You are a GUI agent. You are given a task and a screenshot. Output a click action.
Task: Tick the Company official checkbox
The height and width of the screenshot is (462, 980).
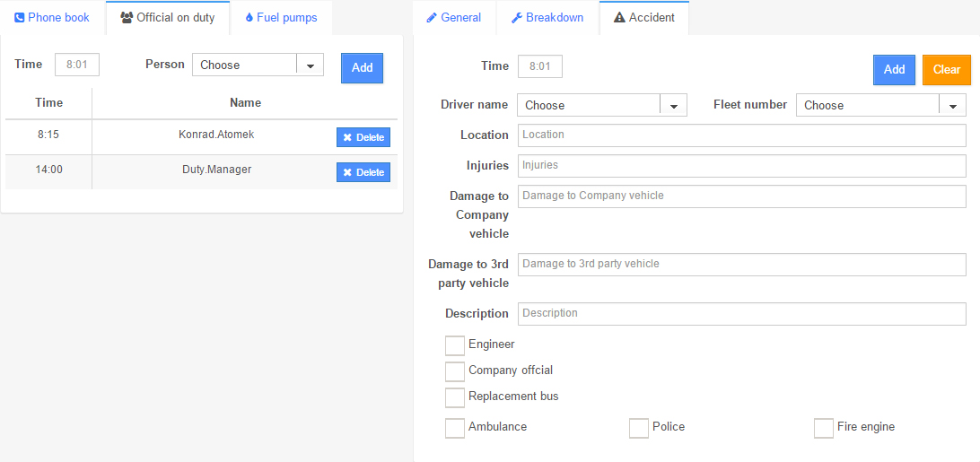tap(455, 371)
